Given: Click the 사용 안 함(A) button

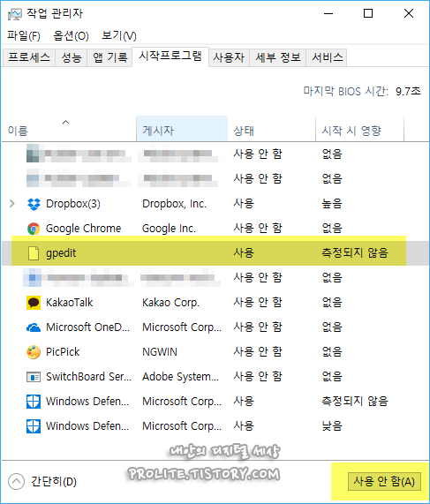Looking at the screenshot, I should [x=384, y=482].
